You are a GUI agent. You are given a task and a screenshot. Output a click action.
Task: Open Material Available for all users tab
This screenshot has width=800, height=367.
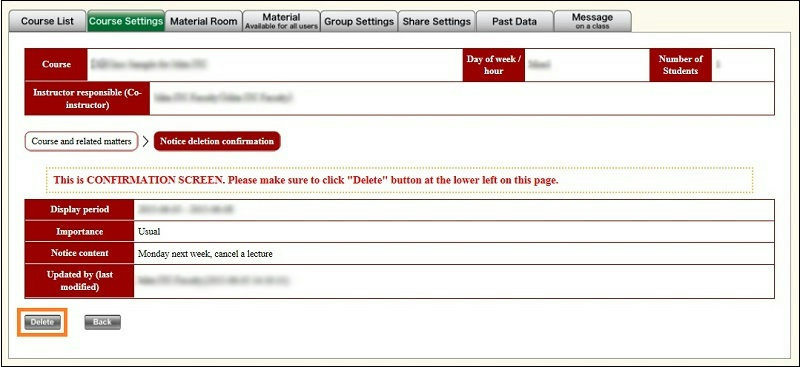coord(281,21)
